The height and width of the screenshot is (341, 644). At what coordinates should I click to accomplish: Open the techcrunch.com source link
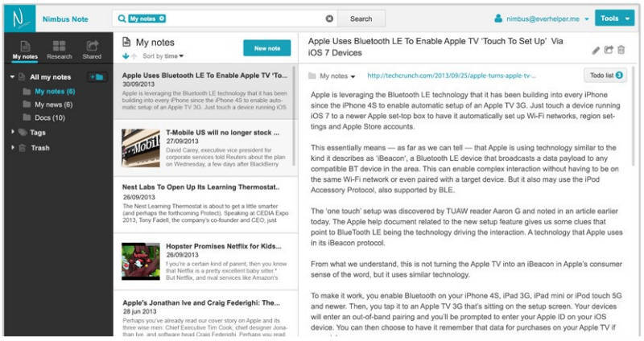coord(452,76)
